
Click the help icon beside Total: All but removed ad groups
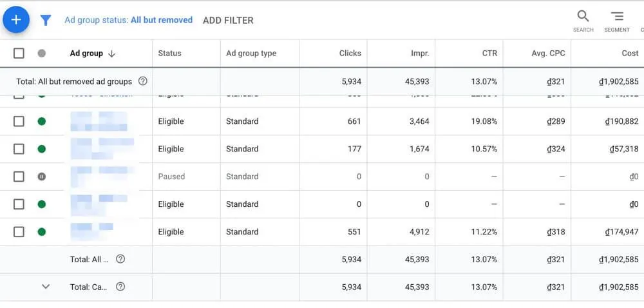142,81
